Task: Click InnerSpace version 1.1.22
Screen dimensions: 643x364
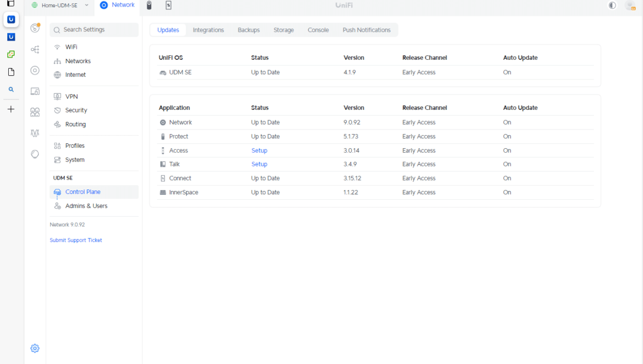Action: 351,193
